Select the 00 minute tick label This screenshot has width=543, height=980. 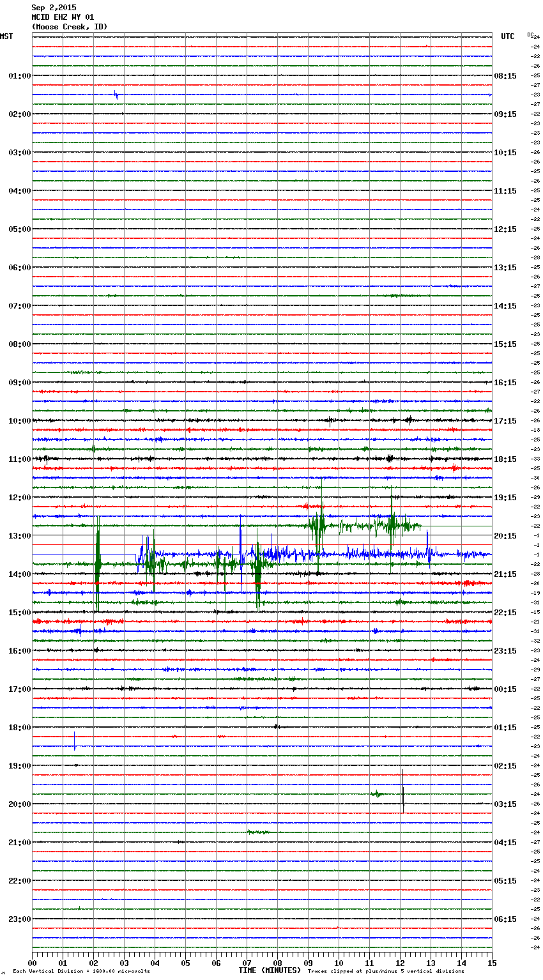point(33,963)
